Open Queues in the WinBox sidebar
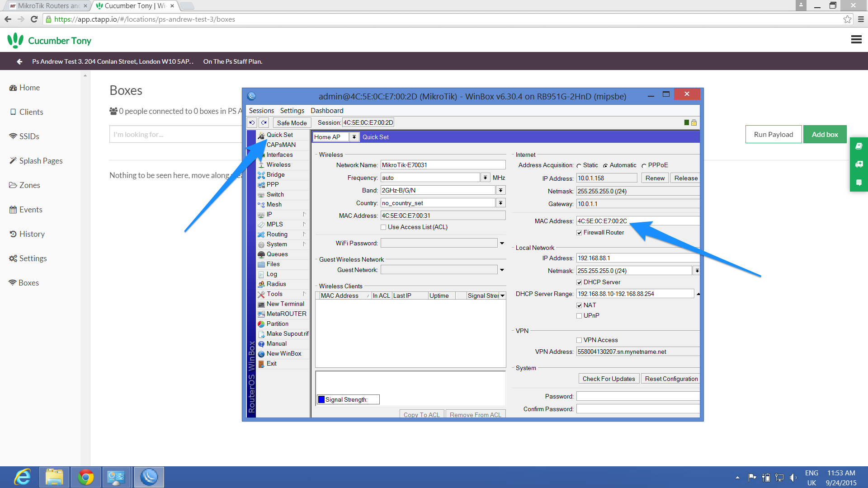868x488 pixels. tap(277, 254)
